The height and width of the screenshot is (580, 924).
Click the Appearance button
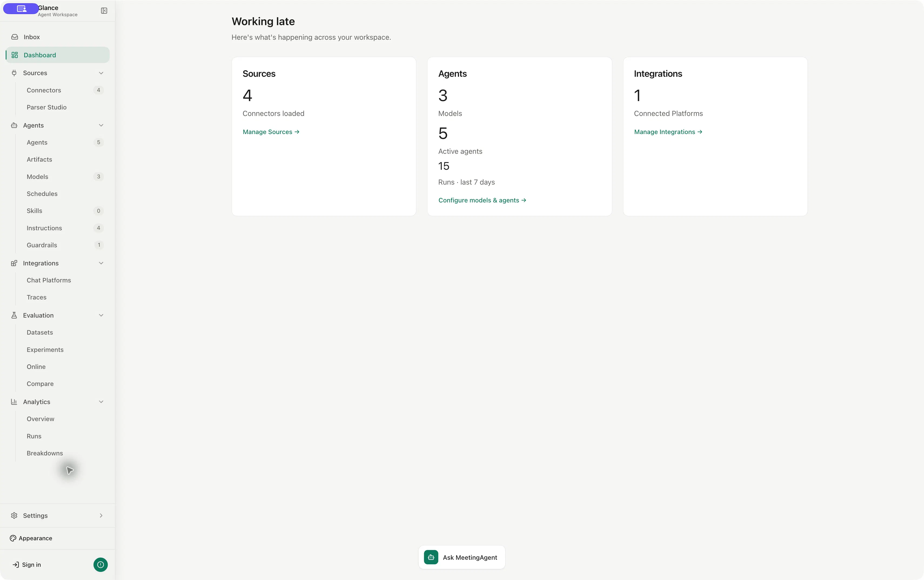(x=31, y=538)
